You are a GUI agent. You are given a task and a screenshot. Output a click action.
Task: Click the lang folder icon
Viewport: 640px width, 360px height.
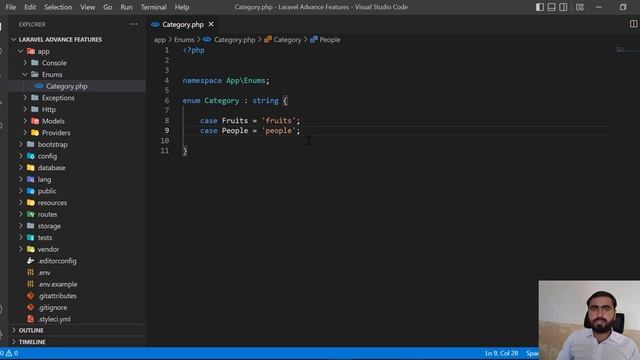pos(31,179)
